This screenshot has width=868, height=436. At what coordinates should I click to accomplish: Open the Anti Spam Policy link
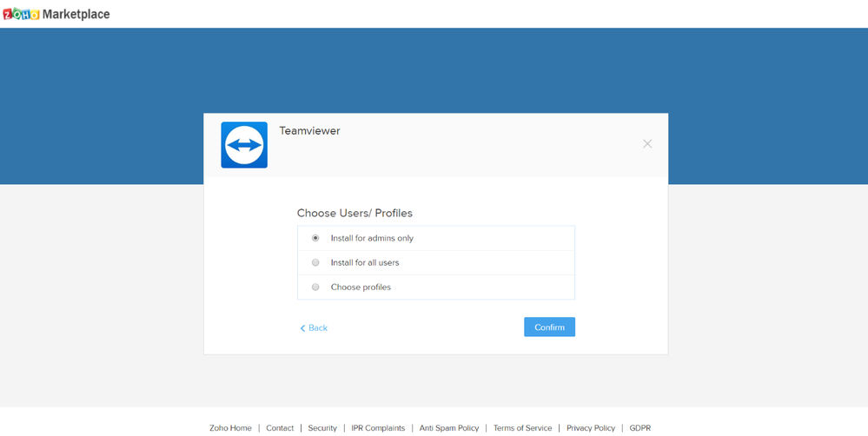pos(449,428)
